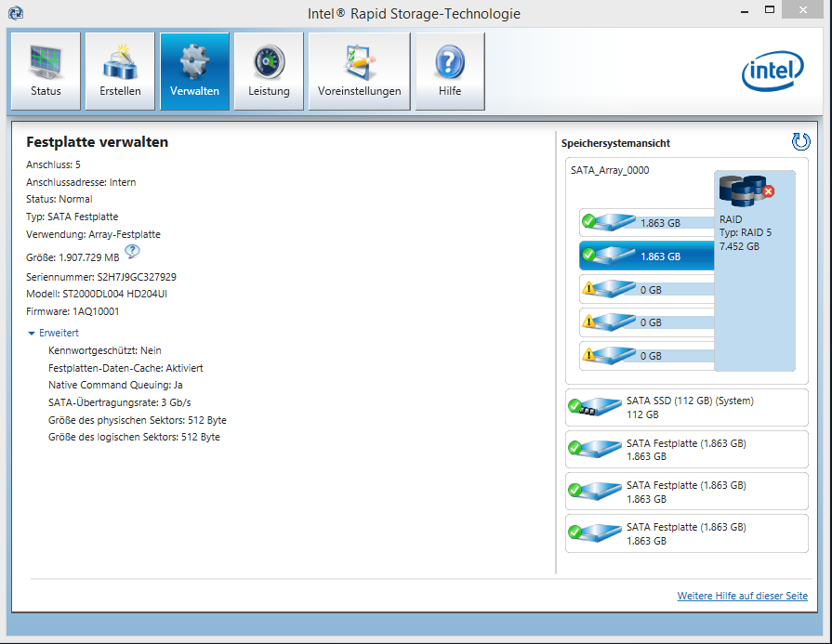Viewport: 832px width, 644px height.
Task: Click the Speichersystemansicht heading
Action: [x=615, y=143]
